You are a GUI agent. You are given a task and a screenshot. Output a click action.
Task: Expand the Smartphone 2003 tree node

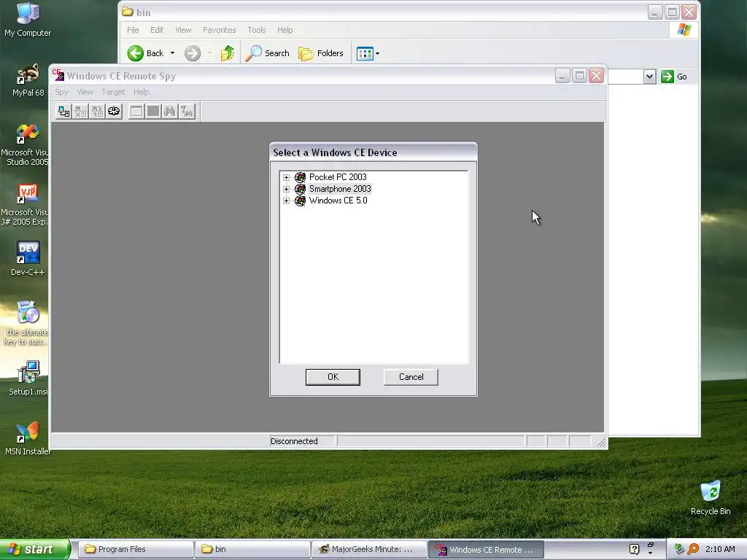pos(286,189)
